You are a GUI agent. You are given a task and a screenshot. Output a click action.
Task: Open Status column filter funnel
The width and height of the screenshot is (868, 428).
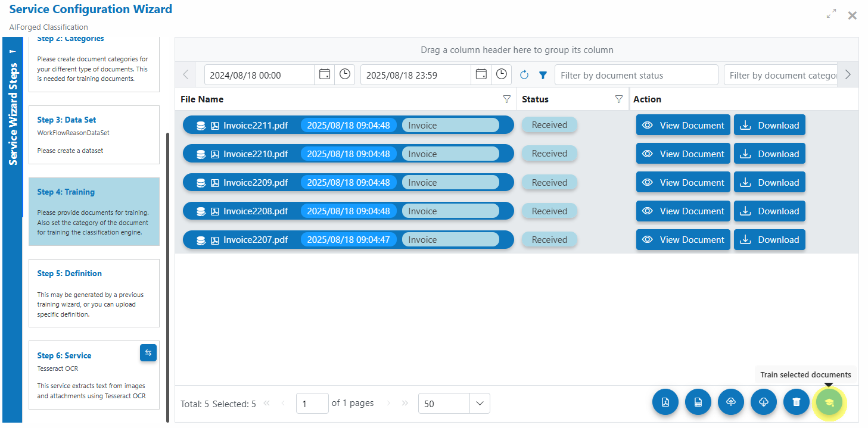click(x=619, y=99)
